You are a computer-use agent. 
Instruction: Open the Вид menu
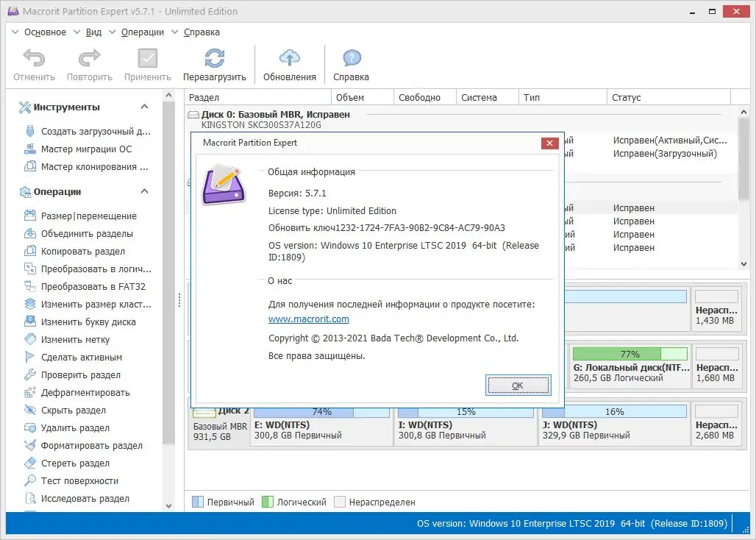click(93, 32)
